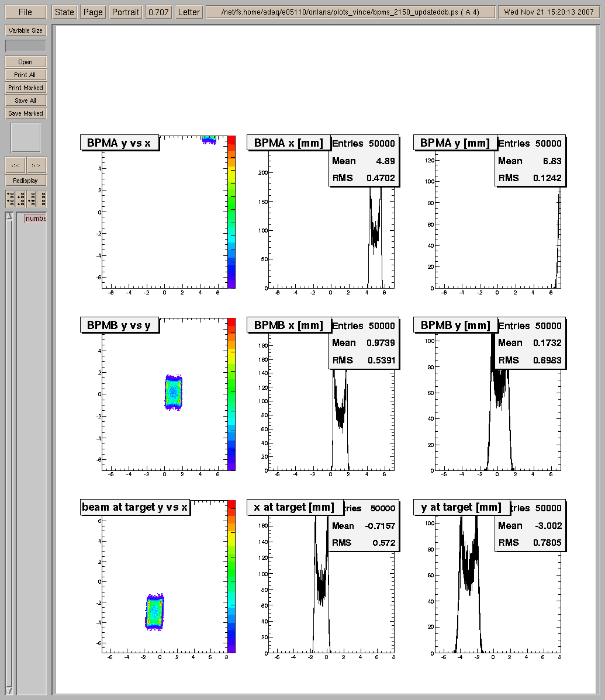Click the unmark all pages icon
Screen dimensions: 605x700
click(x=42, y=199)
